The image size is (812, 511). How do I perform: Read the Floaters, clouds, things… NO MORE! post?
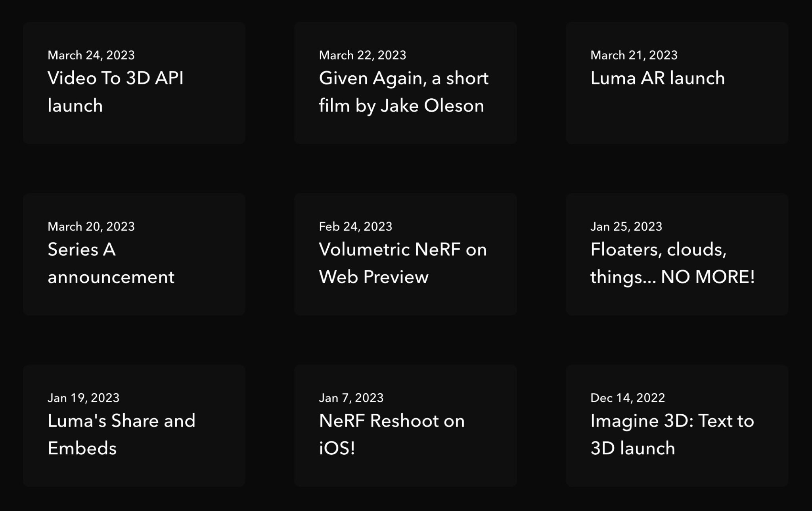click(672, 263)
